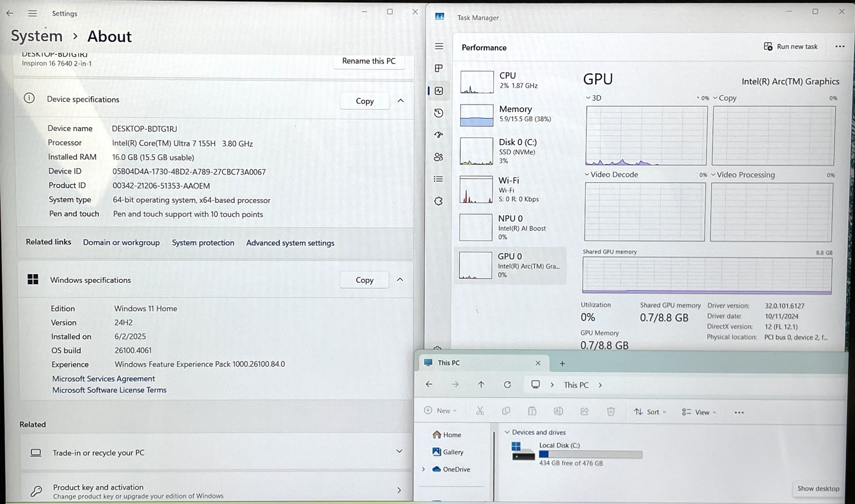This screenshot has width=855, height=504.
Task: Open System protection link
Action: click(203, 242)
